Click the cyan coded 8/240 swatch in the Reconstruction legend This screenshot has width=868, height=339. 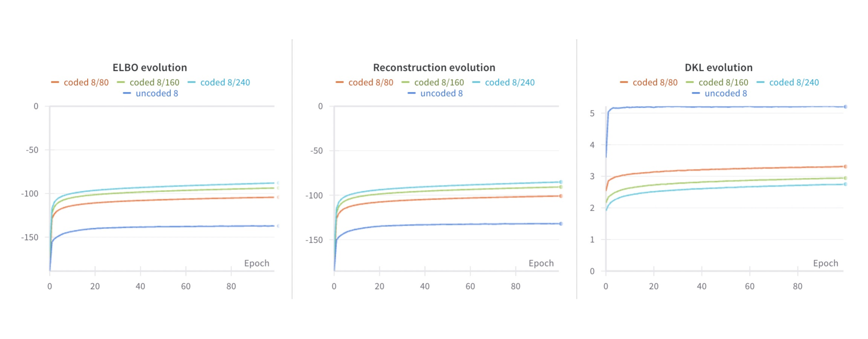tap(476, 83)
